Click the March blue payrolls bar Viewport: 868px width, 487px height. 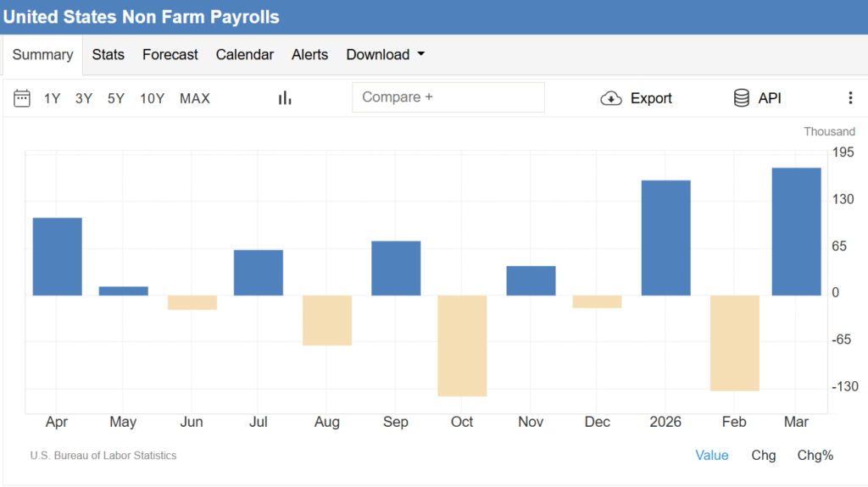click(x=796, y=231)
